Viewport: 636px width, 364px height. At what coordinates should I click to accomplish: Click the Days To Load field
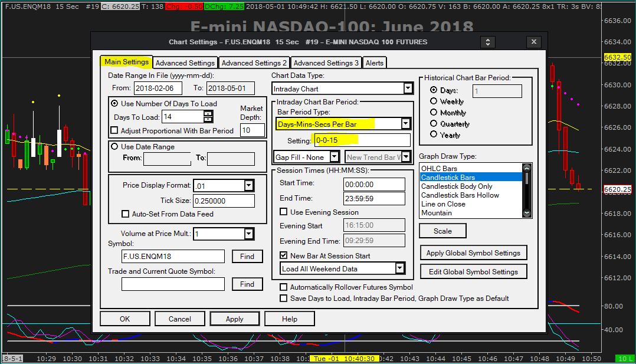182,117
